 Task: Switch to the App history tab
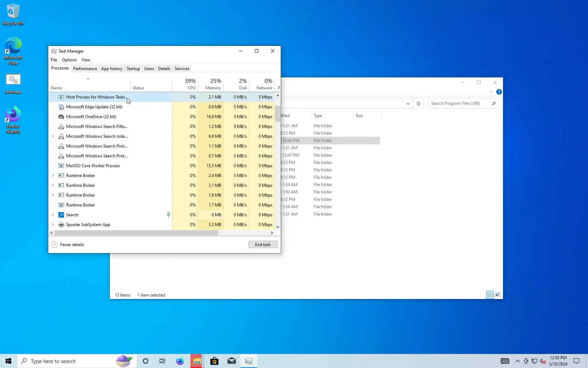point(112,69)
